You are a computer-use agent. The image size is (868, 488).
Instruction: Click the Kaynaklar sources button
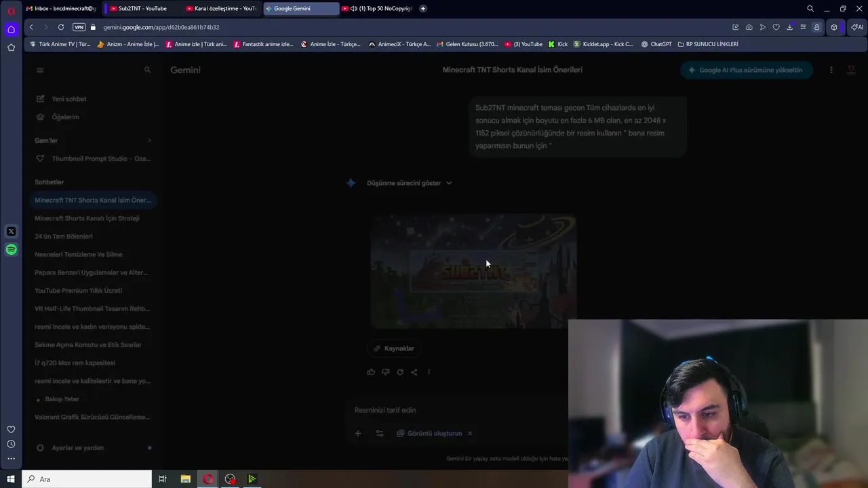[393, 348]
